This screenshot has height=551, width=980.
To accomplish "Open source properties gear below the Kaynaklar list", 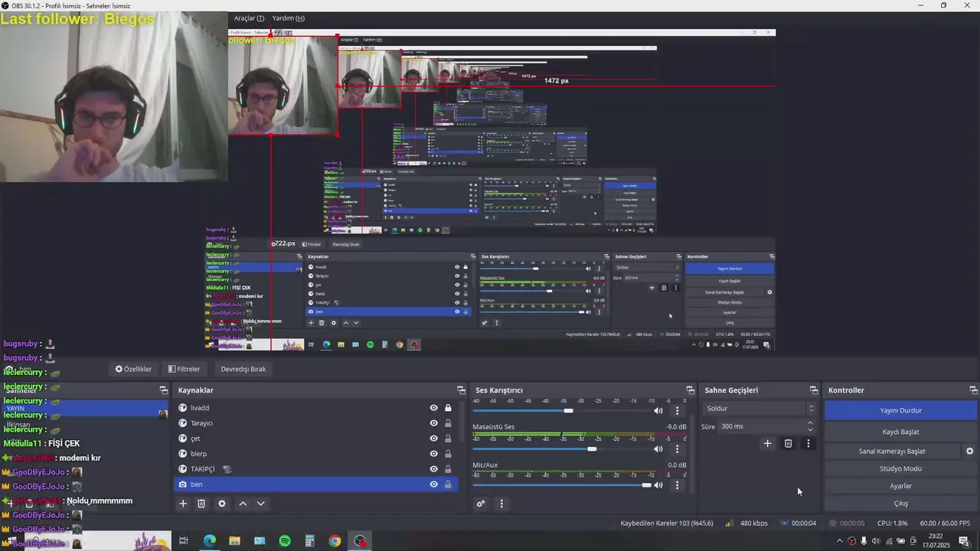I will click(222, 504).
